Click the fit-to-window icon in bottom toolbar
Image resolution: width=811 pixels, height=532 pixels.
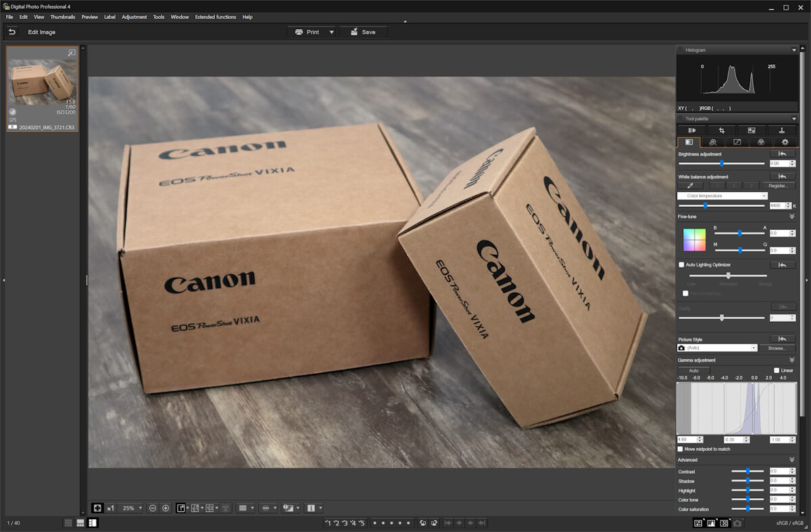[x=97, y=508]
